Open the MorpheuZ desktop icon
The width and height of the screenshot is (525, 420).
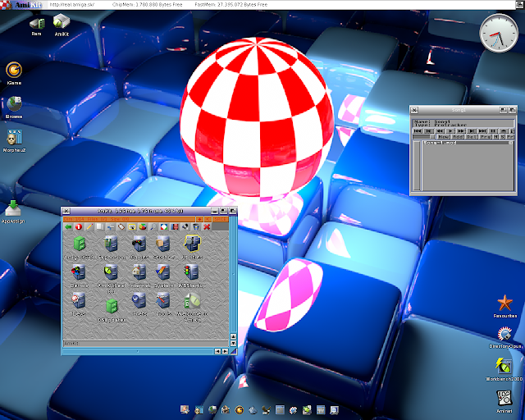coord(14,140)
